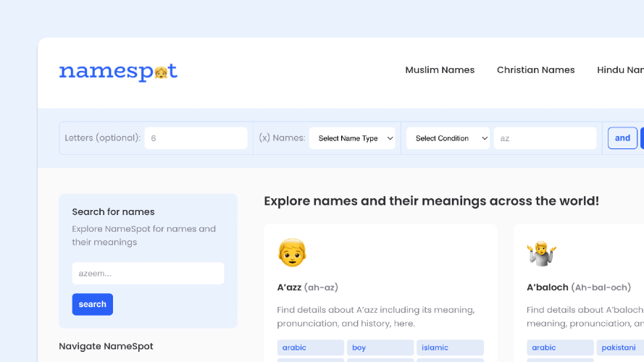This screenshot has height=362, width=644.
Task: Open Muslim Names menu item
Action: pyautogui.click(x=440, y=70)
